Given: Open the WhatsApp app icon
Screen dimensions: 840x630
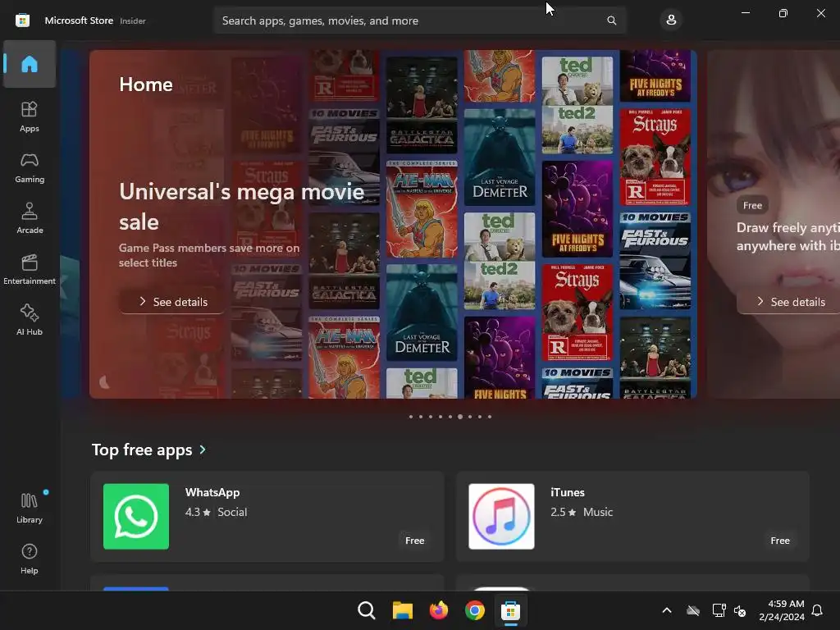Looking at the screenshot, I should (136, 517).
